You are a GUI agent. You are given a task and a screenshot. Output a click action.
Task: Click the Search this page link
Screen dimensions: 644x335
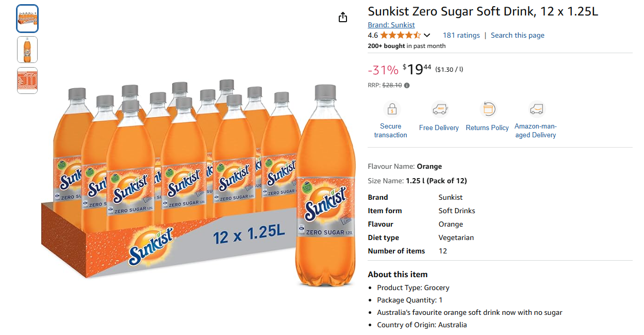pyautogui.click(x=517, y=36)
